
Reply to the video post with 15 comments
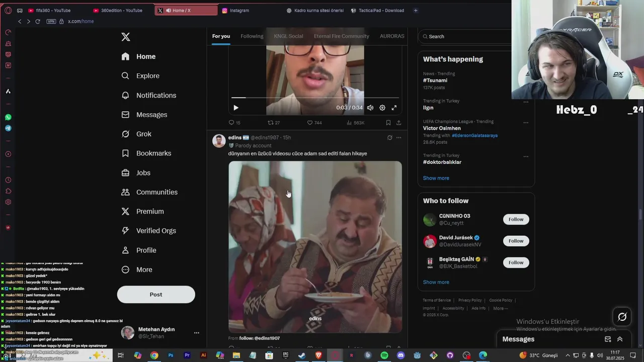tap(234, 123)
